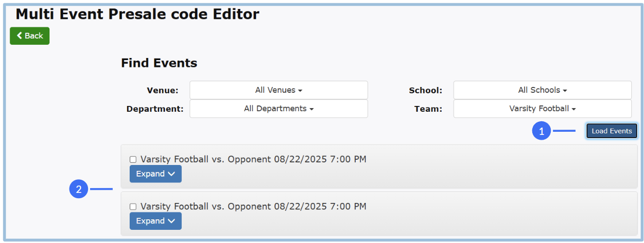Screen dimensions: 644x243
Task: Open the All Departments dropdown
Action: pos(278,109)
